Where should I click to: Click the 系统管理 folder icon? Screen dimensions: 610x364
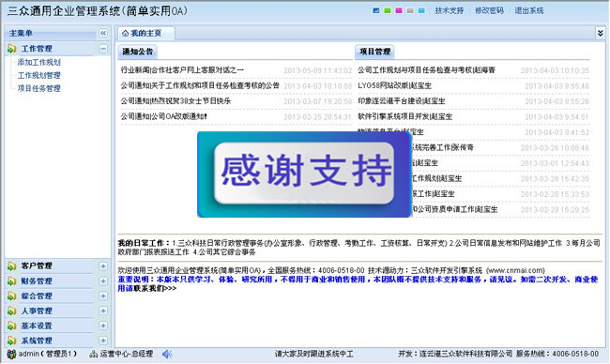pos(12,341)
